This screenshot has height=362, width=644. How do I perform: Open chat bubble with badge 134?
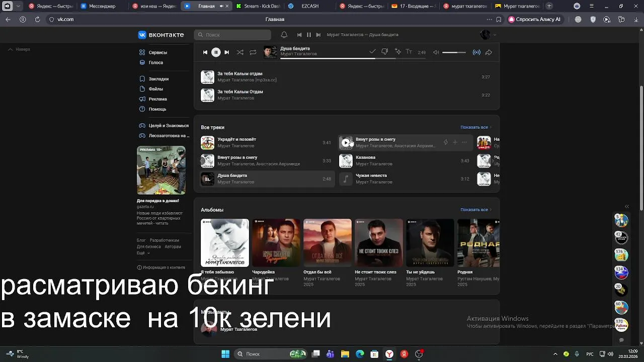621,273
